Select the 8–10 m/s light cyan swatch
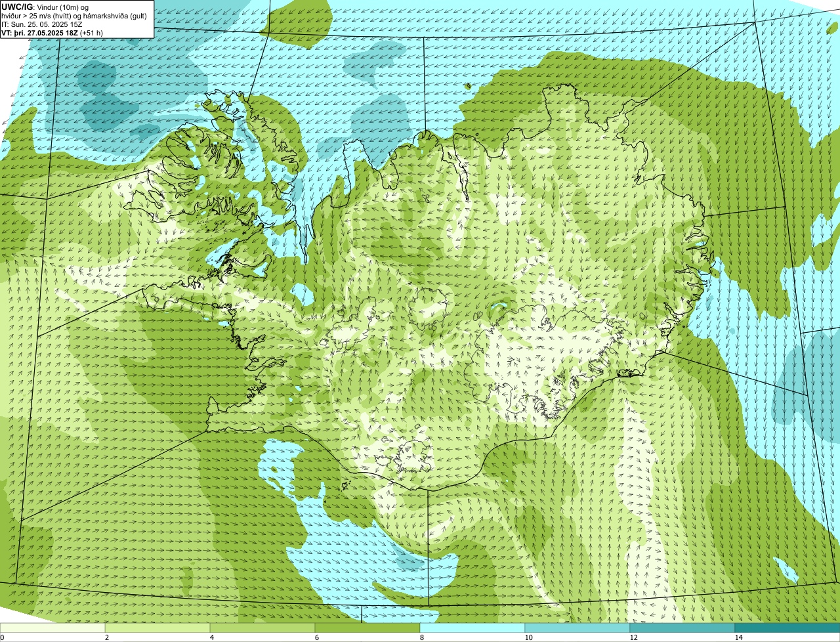 472,628
